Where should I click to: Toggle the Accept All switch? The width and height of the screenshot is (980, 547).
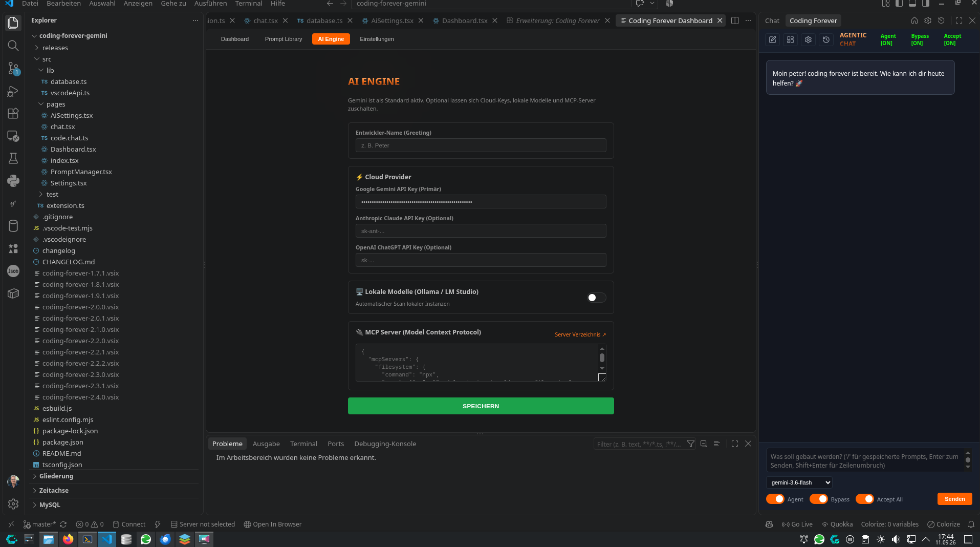tap(864, 499)
